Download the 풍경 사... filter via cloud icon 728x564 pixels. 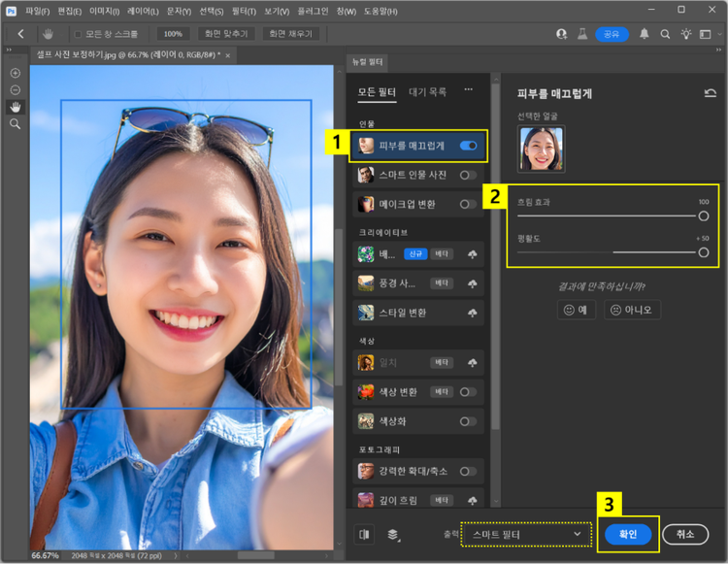(x=472, y=283)
